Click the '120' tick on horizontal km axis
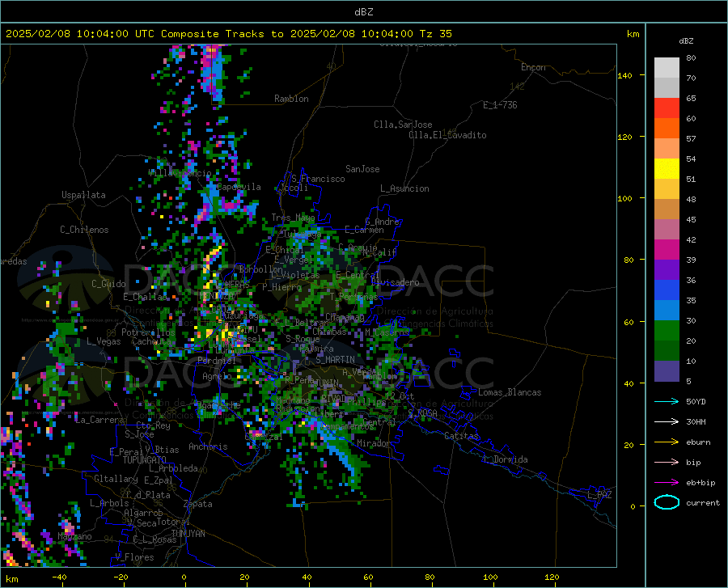Screen dimensions: 728x588 pos(552,577)
